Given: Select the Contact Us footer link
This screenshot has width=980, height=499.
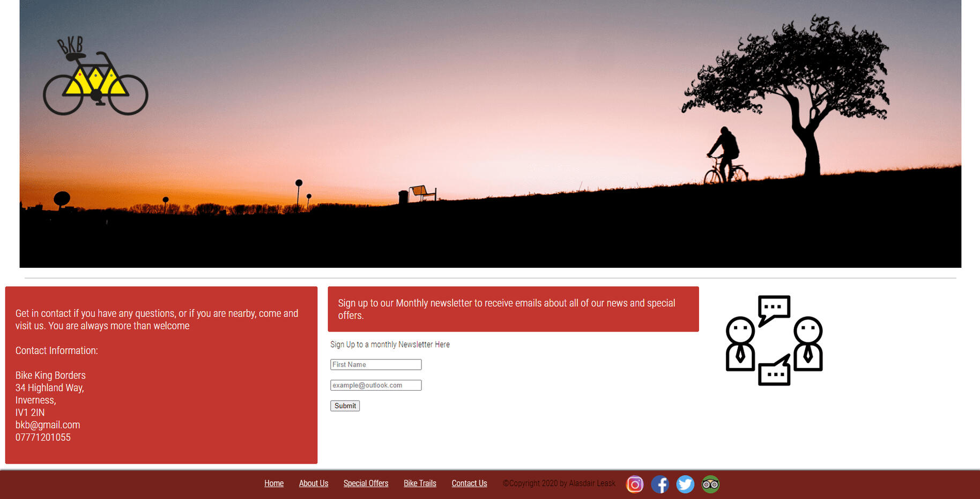Looking at the screenshot, I should click(469, 483).
